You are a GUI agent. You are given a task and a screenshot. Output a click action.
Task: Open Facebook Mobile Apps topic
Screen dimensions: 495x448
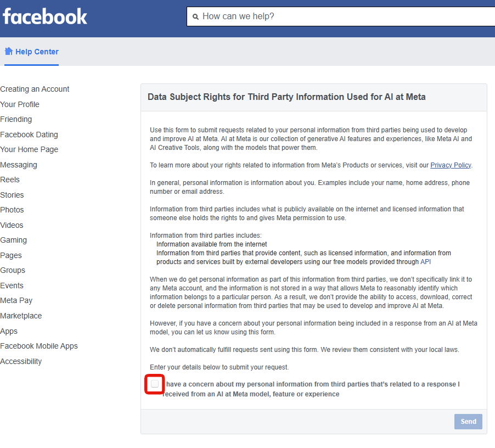pyautogui.click(x=39, y=346)
